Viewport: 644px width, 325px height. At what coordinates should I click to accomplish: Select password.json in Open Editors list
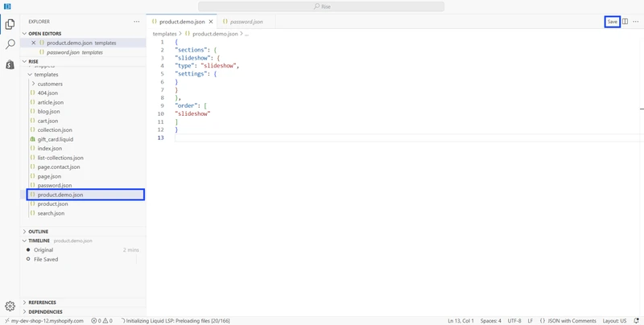pos(74,52)
